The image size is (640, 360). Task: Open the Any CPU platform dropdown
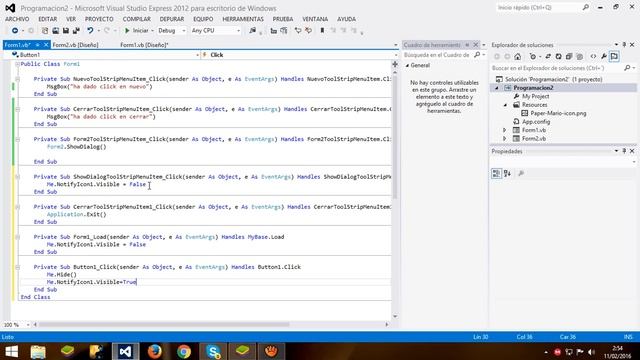coord(216,31)
